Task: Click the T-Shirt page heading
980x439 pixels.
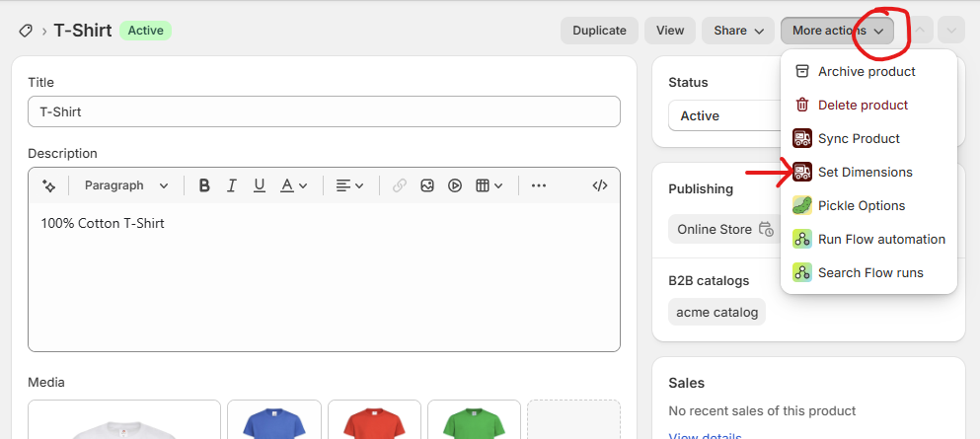Action: [x=83, y=31]
